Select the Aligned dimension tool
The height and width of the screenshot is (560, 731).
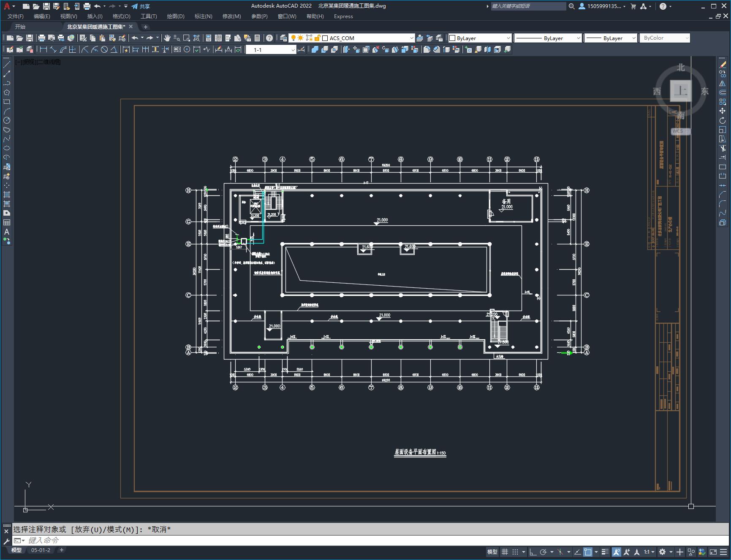pos(53,49)
